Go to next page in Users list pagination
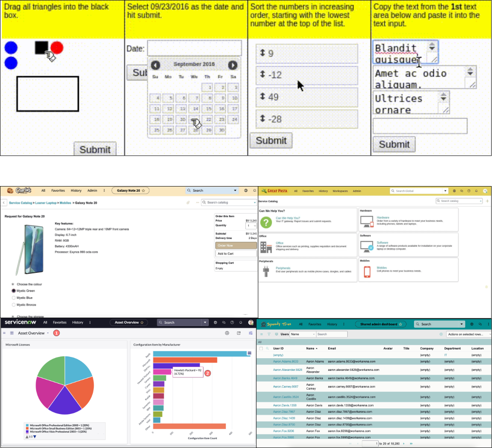This screenshot has width=492, height=448. point(404,444)
